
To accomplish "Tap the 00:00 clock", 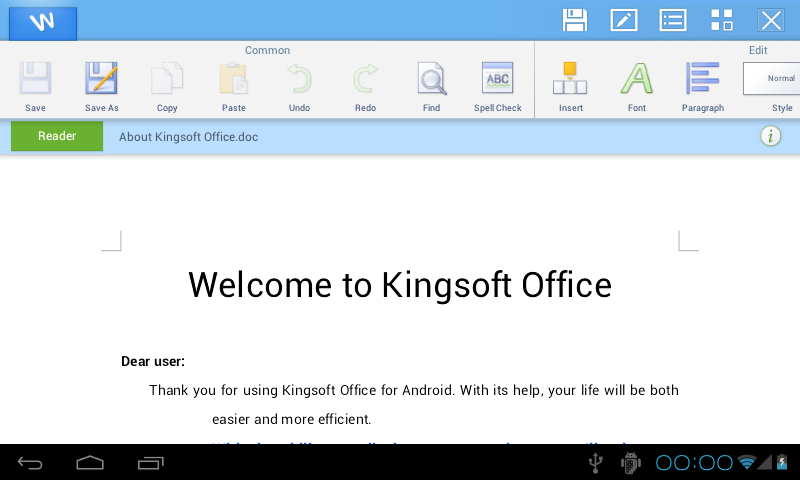I will [x=694, y=463].
